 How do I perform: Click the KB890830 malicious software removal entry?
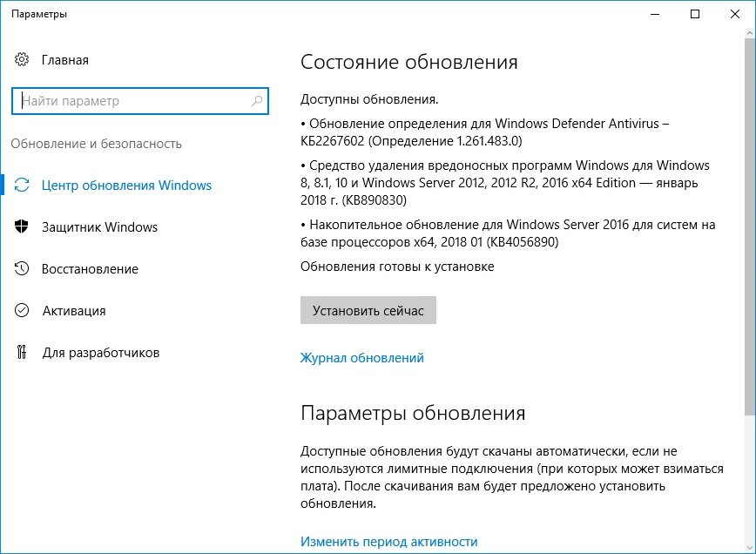pos(505,183)
